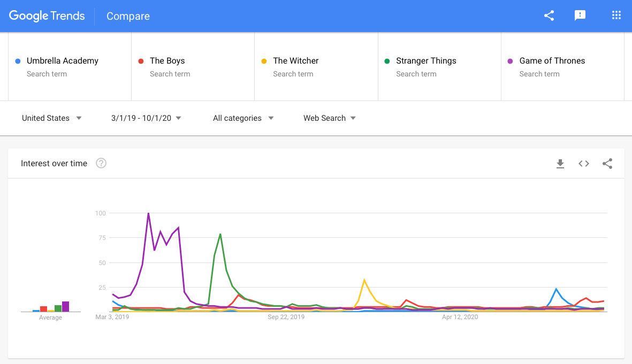
Task: Open the send feedback icon
Action: point(580,16)
